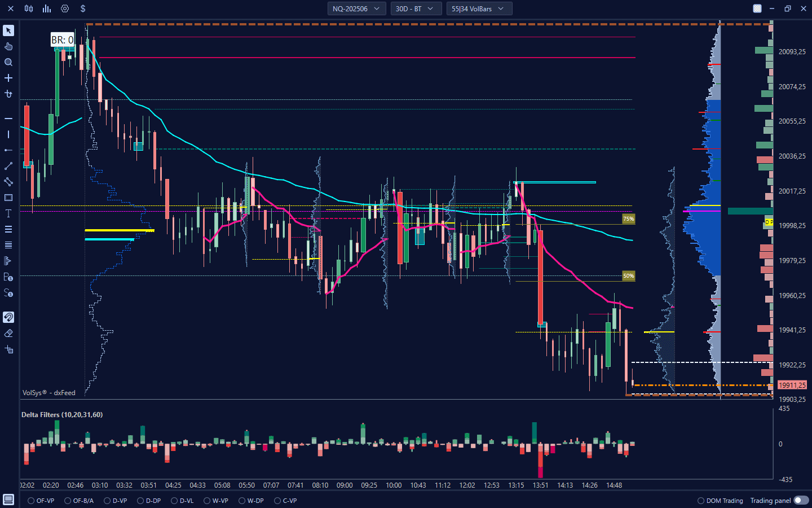Open the dollar sign trading icon
Image resolution: width=812 pixels, height=508 pixels.
(x=83, y=8)
